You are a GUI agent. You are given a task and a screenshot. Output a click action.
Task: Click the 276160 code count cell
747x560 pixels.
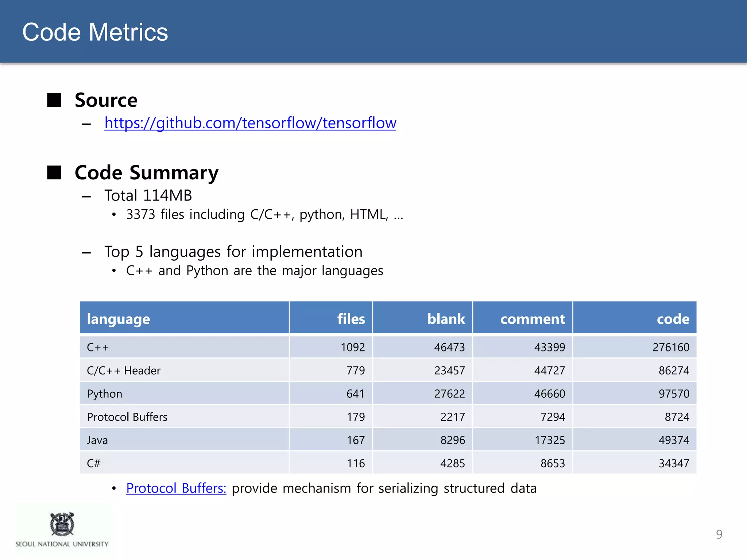tap(671, 347)
